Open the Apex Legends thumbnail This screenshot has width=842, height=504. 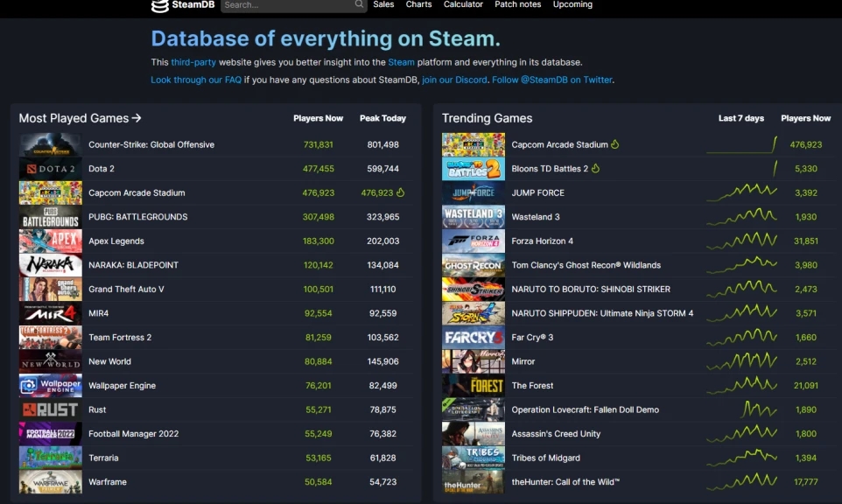click(x=51, y=241)
